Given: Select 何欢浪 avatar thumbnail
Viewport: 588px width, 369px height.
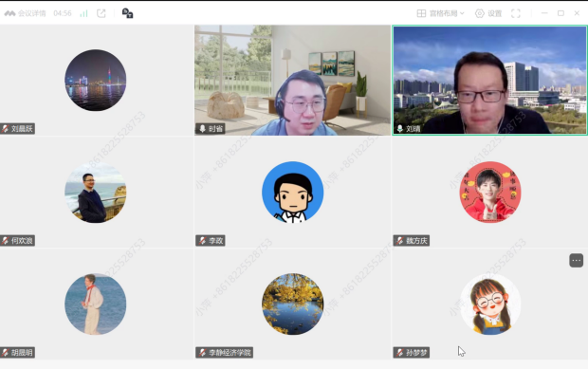Looking at the screenshot, I should coord(96,192).
